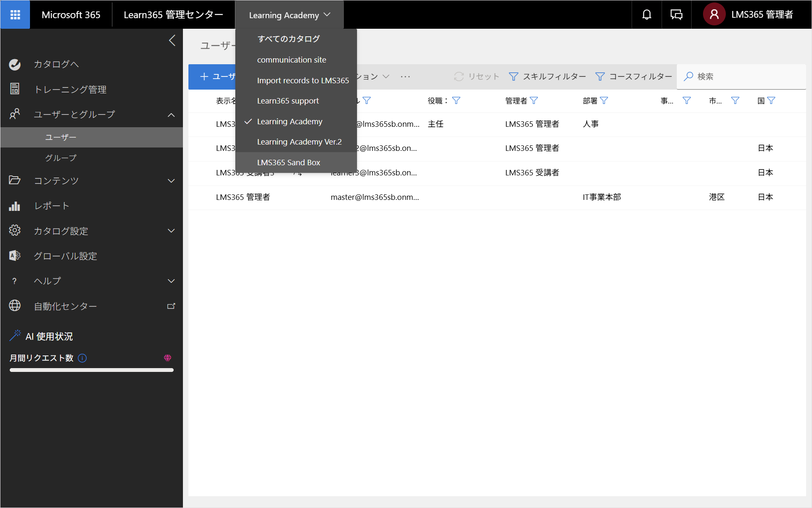Click the グローバル設定 icon
Screen dimensions: 812x508
coord(15,256)
